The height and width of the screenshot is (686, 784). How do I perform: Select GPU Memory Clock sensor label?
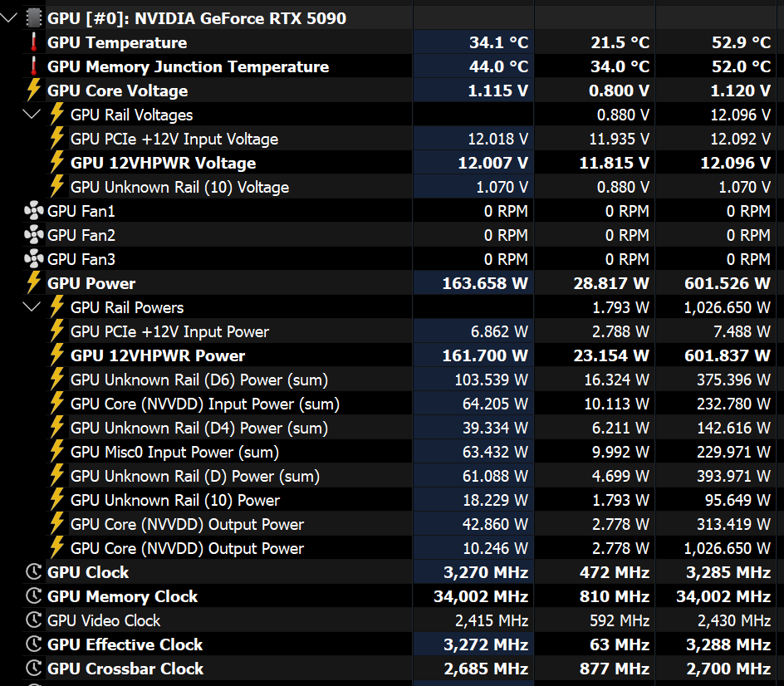point(122,596)
